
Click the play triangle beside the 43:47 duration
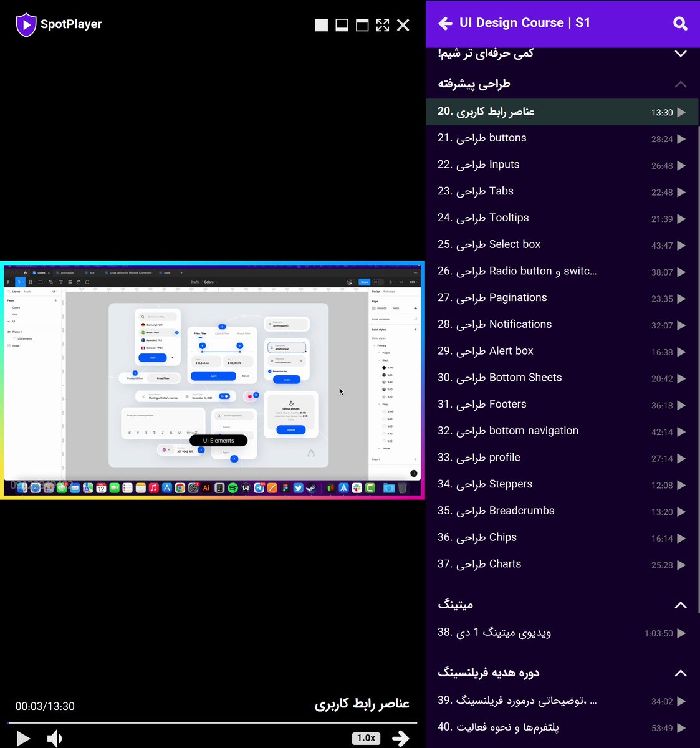(681, 246)
